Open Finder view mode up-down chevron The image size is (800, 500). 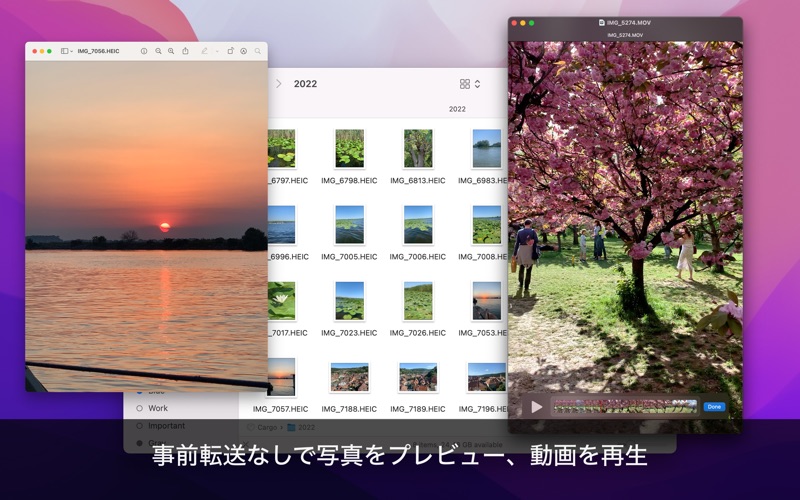(x=478, y=84)
